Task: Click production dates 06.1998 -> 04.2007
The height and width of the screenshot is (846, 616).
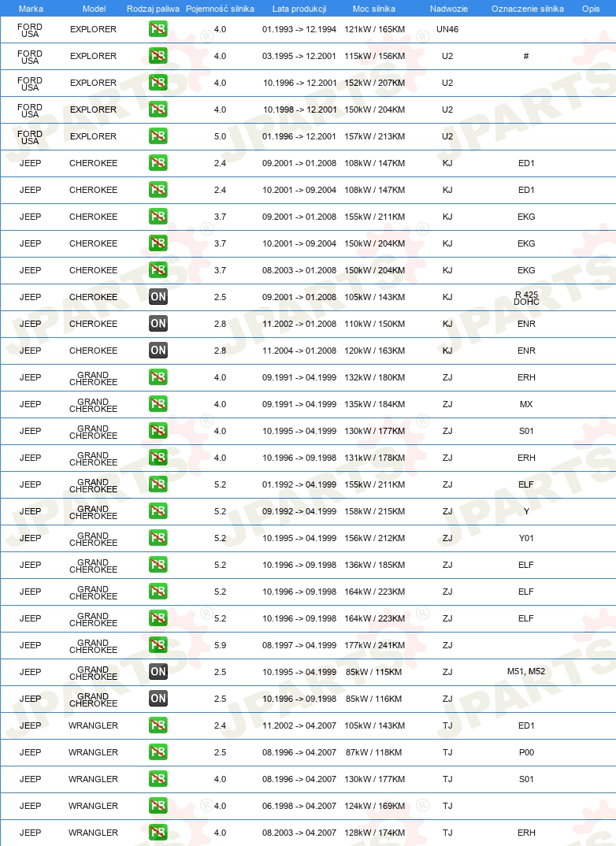Action: tap(299, 806)
